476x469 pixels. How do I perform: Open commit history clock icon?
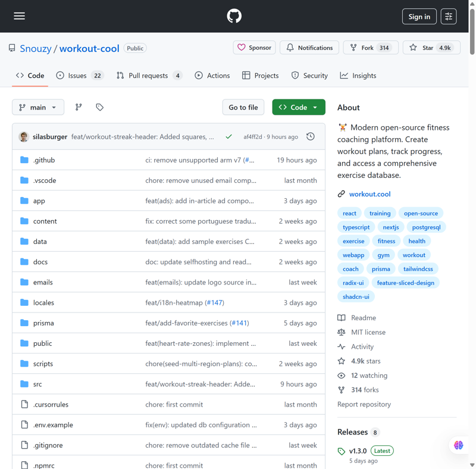[x=310, y=137]
